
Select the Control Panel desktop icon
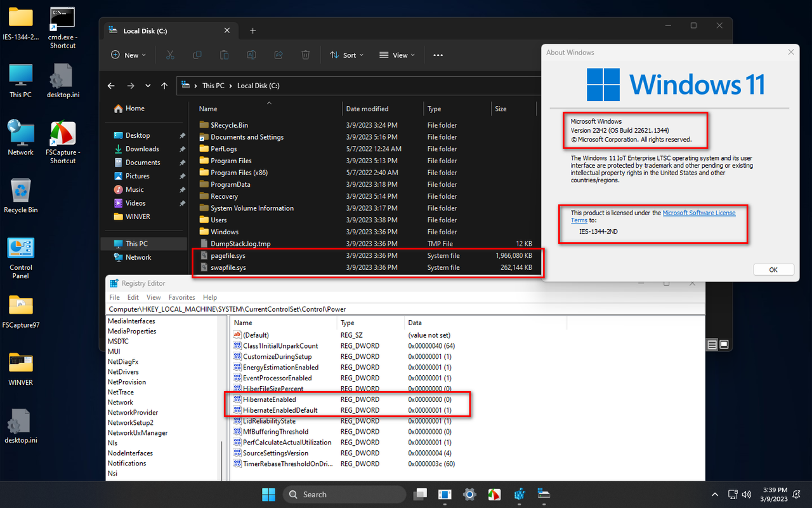(21, 258)
